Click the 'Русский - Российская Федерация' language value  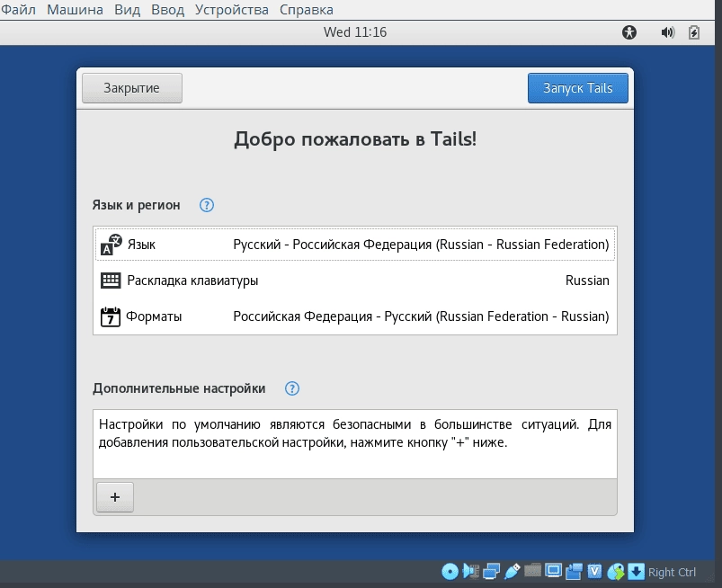click(x=421, y=245)
